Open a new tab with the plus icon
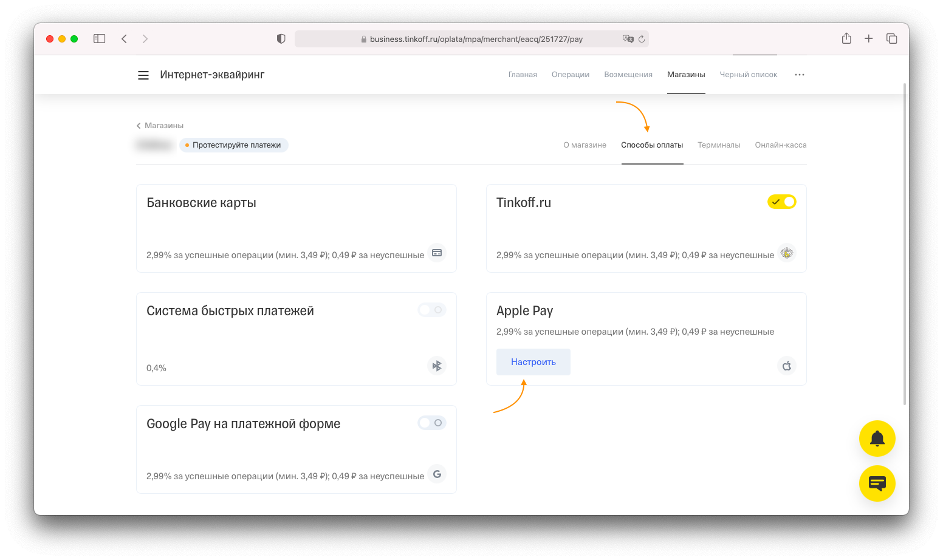 869,38
